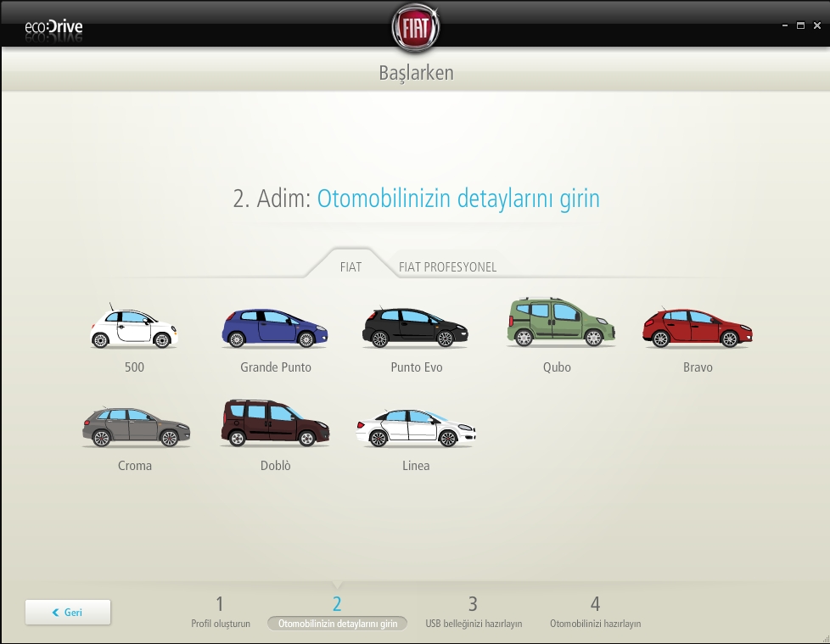
Task: Click the Qubo model label
Action: click(557, 367)
